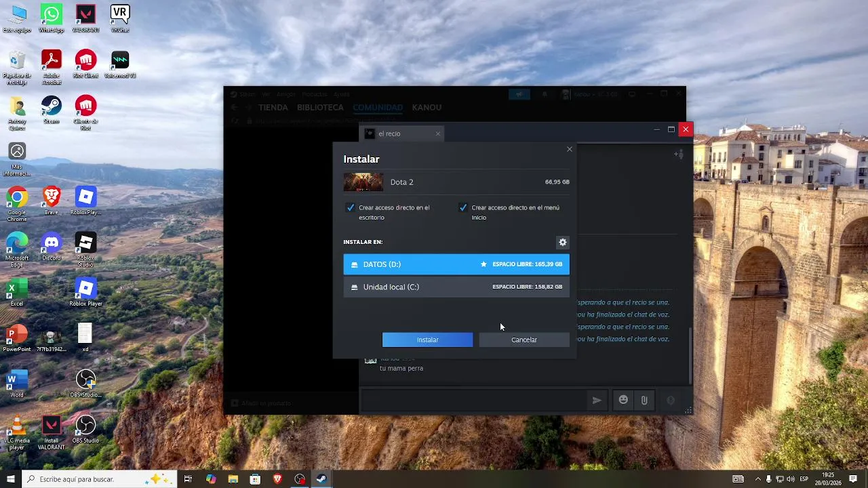Open TIENDA in the Steam window
Viewport: 868px width, 488px height.
coord(273,107)
